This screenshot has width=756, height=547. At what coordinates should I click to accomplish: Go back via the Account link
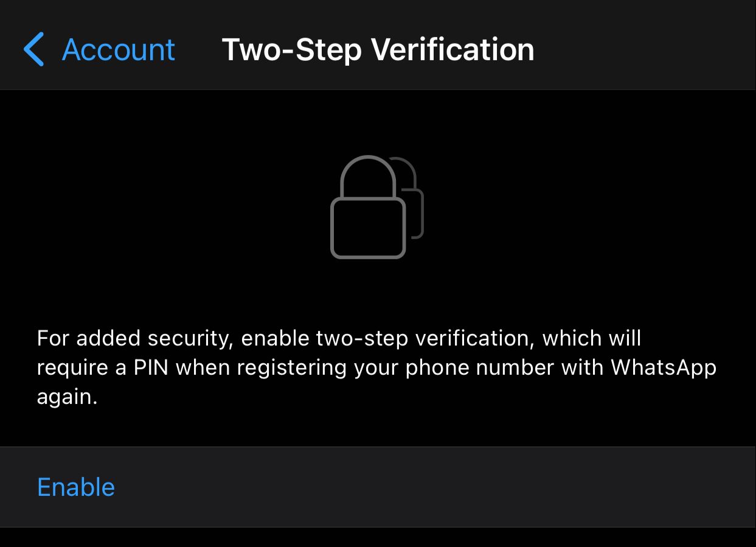coord(119,49)
